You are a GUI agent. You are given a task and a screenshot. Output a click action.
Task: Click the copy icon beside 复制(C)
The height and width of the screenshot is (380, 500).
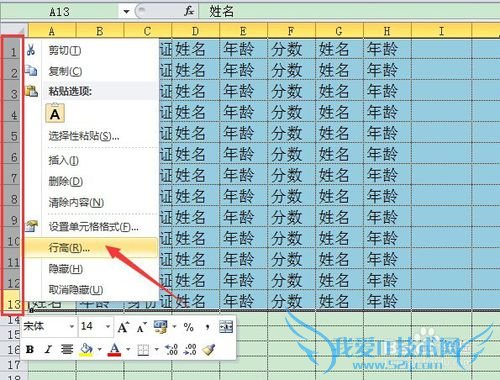pyautogui.click(x=31, y=71)
